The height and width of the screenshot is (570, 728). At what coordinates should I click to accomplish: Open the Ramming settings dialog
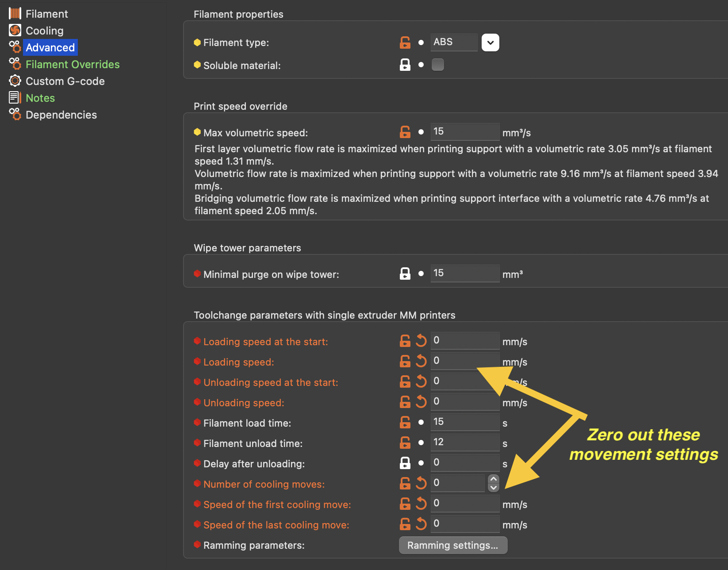453,545
